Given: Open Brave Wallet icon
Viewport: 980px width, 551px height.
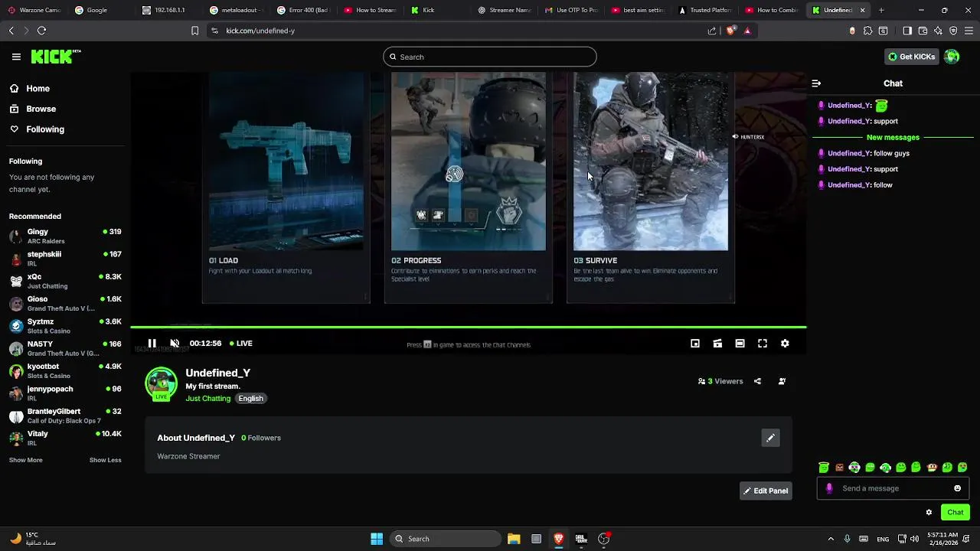Looking at the screenshot, I should coord(923,31).
